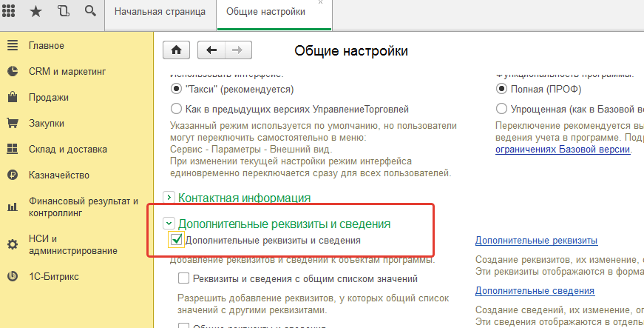Open the sections menu grid icon
This screenshot has width=644, height=328.
point(11,12)
